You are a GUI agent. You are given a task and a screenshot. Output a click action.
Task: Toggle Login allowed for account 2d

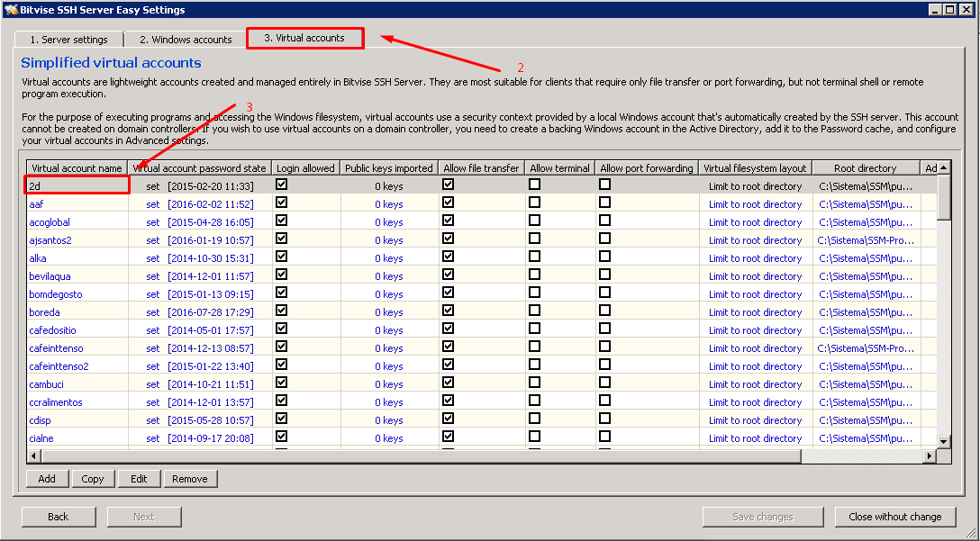click(281, 185)
